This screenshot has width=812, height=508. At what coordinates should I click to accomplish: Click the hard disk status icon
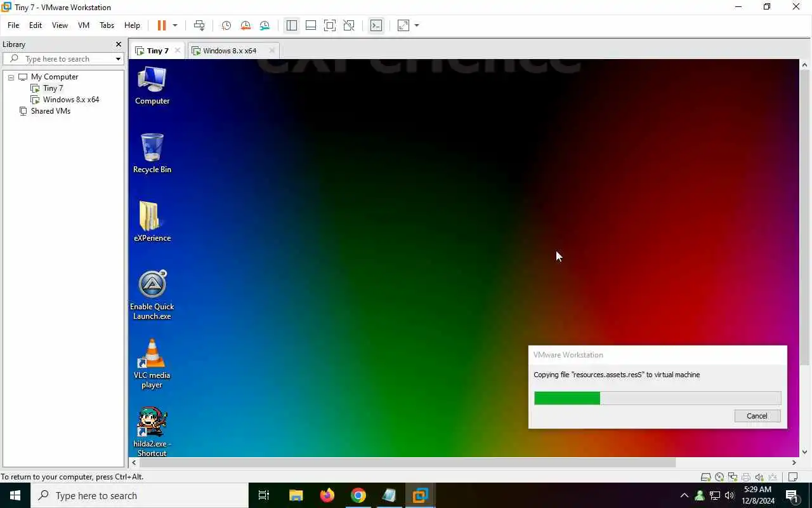coord(705,477)
